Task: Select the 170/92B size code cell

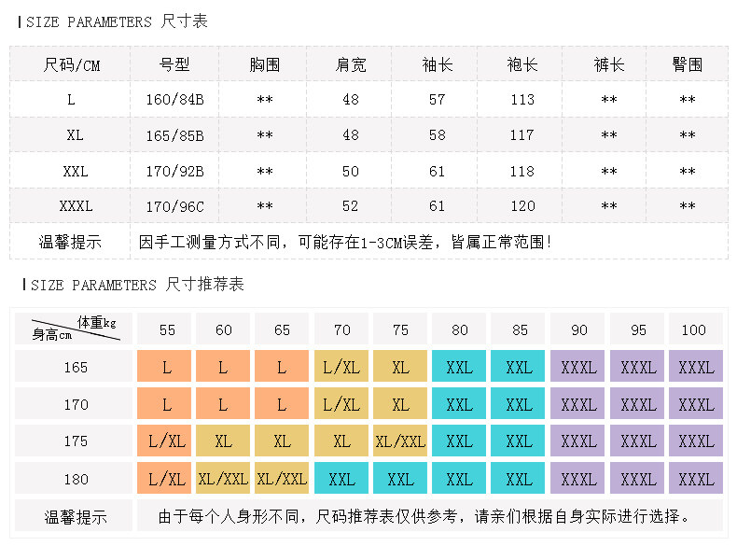Action: tap(174, 171)
